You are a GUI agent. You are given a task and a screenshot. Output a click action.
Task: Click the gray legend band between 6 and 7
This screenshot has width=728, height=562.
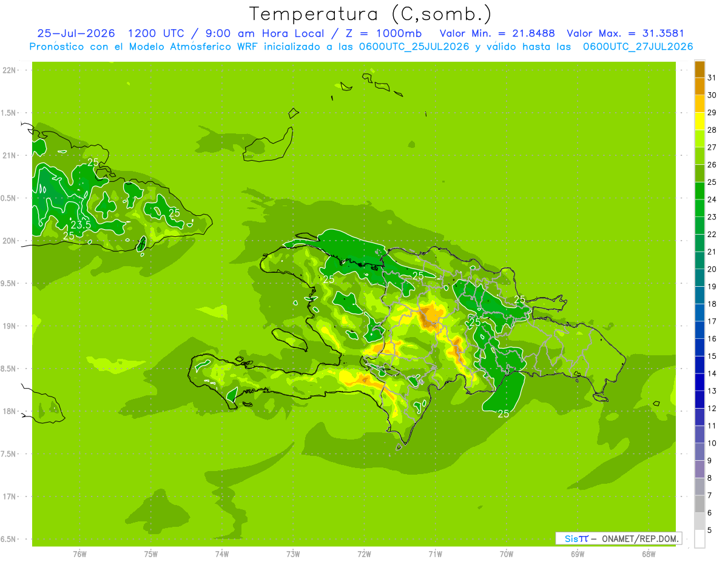699,504
